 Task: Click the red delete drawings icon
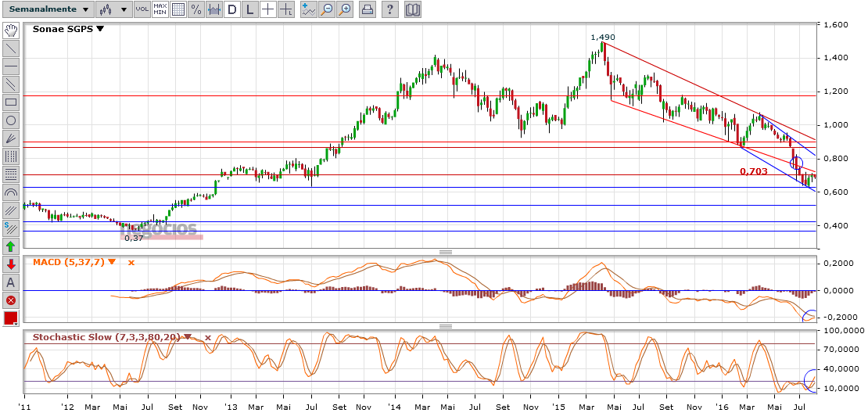point(11,300)
